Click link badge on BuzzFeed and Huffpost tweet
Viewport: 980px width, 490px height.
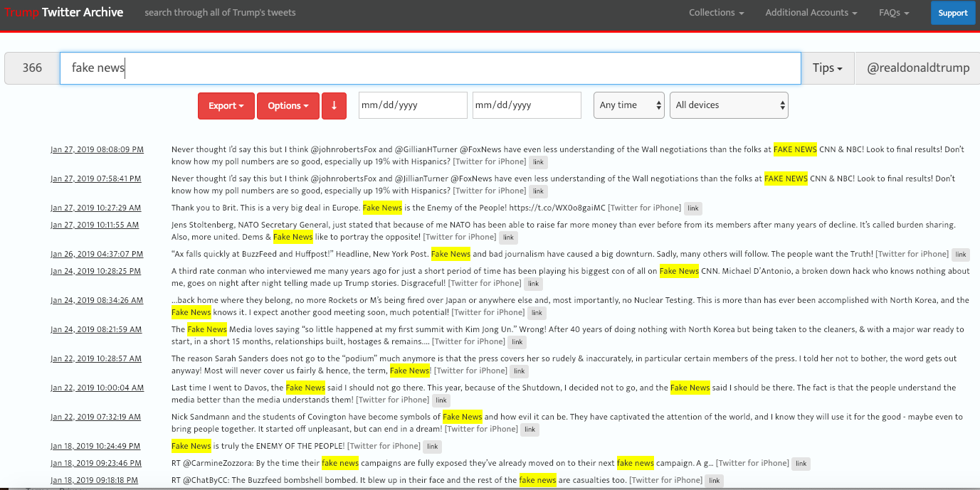click(x=961, y=255)
